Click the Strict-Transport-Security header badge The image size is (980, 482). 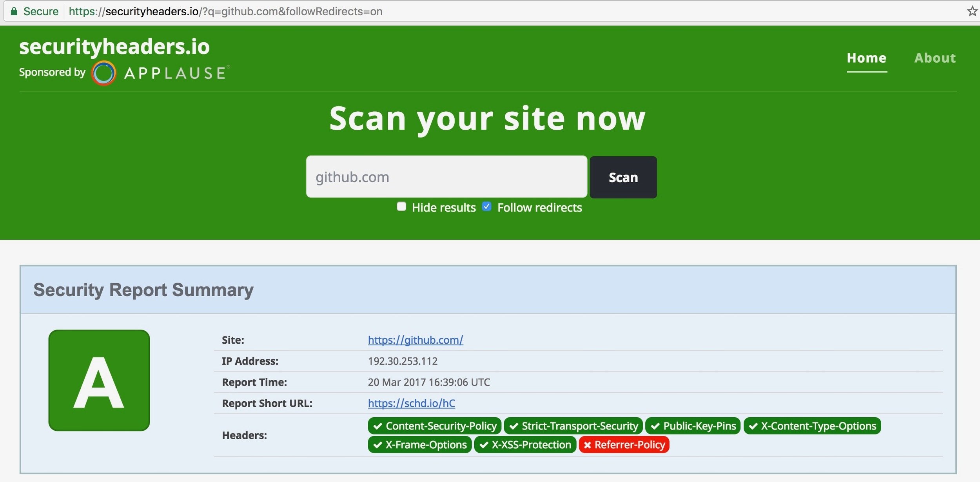[573, 426]
